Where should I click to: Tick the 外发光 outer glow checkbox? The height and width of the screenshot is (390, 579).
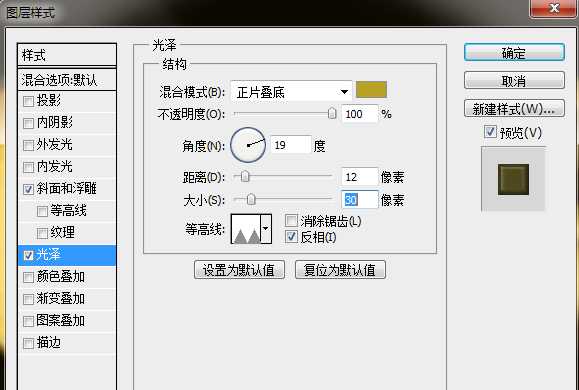click(x=28, y=145)
